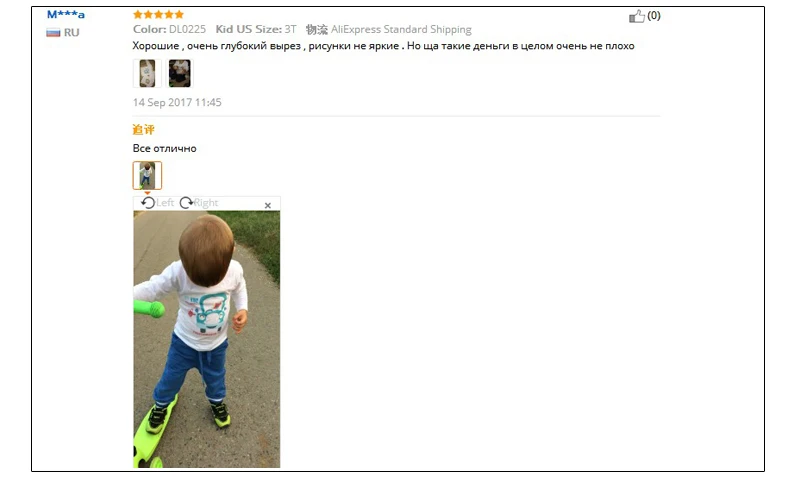Click the Kid US Size: 3T attribute
800x477 pixels.
click(x=256, y=29)
